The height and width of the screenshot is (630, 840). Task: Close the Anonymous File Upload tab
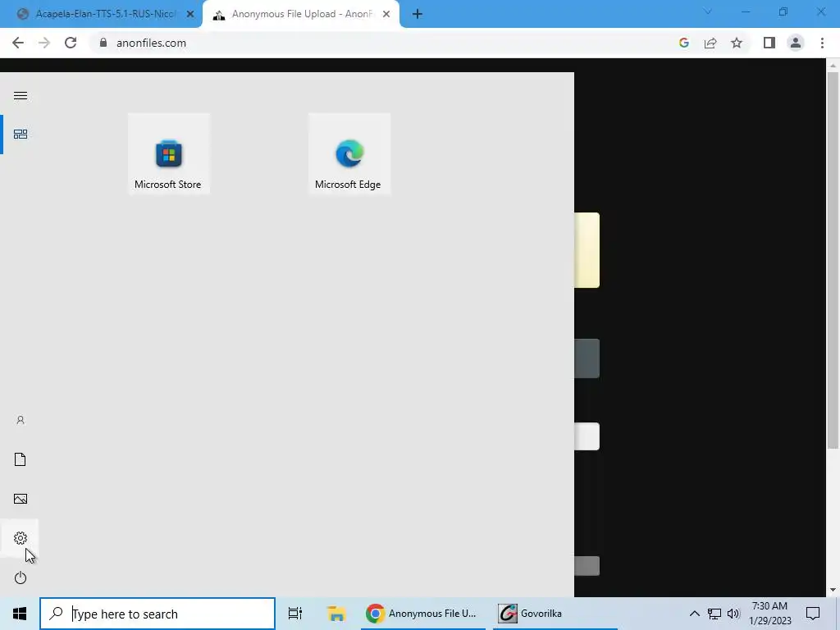point(386,15)
